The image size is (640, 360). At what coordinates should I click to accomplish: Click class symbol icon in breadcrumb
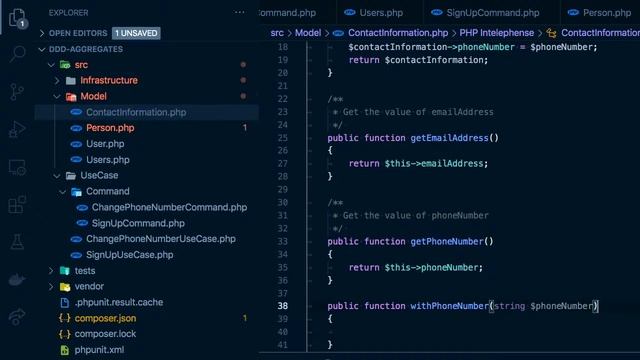click(x=551, y=33)
